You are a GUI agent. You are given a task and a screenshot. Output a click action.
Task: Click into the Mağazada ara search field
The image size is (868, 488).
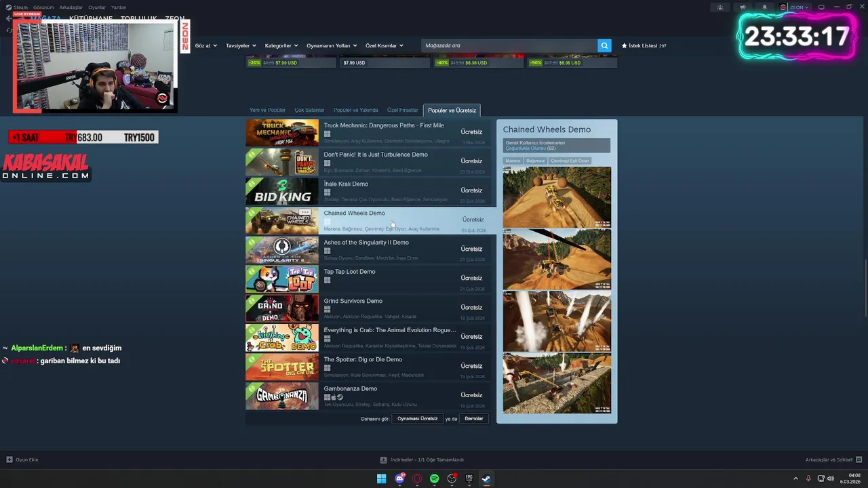pos(509,45)
